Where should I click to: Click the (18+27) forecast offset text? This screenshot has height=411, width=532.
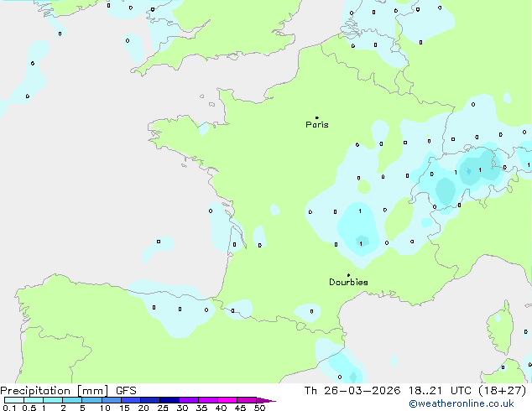502,391
